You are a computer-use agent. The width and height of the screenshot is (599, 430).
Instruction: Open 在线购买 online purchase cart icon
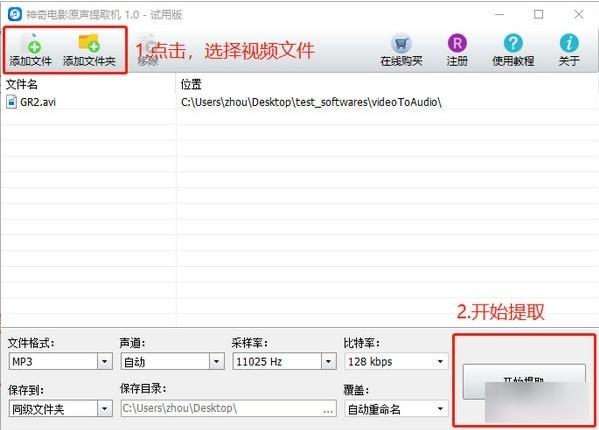tap(401, 43)
